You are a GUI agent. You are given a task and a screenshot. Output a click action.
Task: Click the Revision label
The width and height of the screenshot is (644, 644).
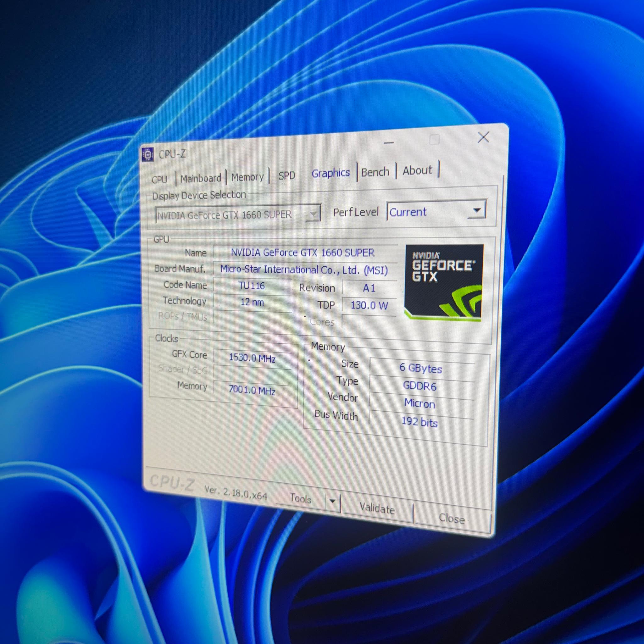pyautogui.click(x=317, y=288)
